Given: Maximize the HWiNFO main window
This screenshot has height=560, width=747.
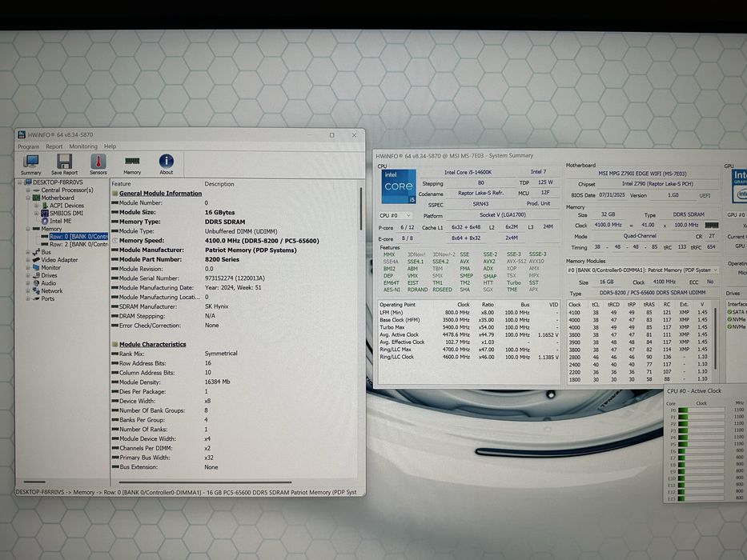Looking at the screenshot, I should coord(332,135).
